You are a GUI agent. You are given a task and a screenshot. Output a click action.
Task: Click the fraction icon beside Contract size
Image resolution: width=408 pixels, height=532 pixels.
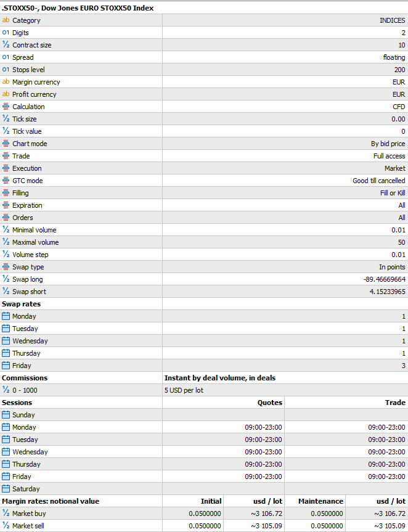coord(6,45)
